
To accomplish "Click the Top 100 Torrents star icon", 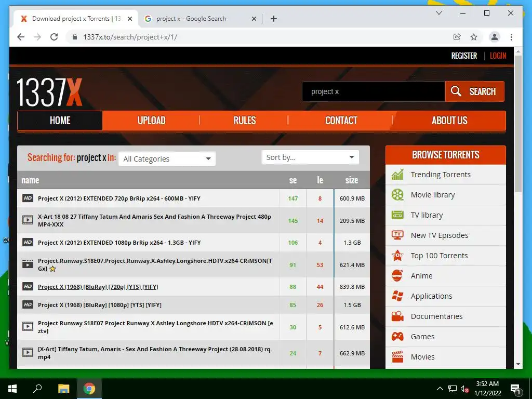I will click(x=397, y=256).
